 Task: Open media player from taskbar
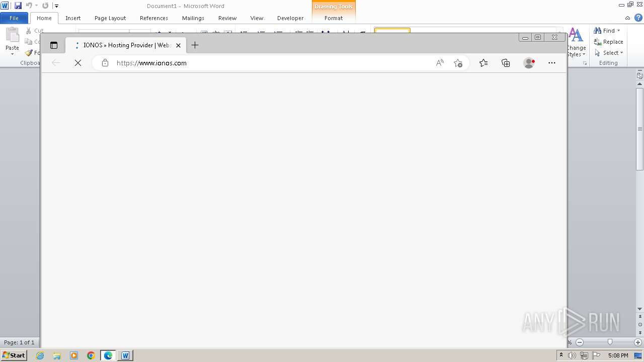coord(74,355)
